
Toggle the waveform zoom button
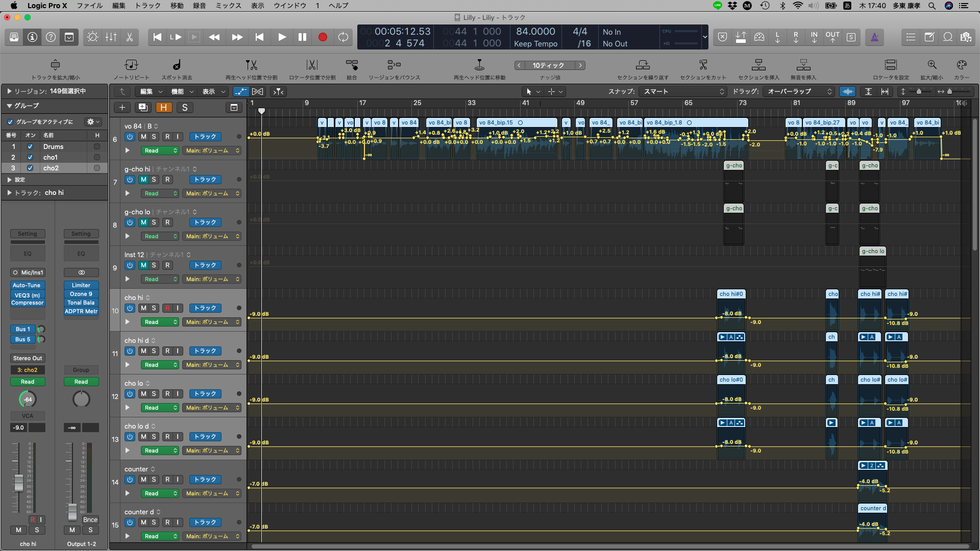coord(848,92)
